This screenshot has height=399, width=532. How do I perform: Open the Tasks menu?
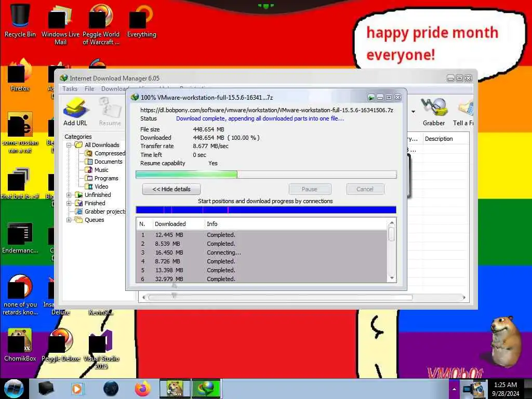[70, 89]
